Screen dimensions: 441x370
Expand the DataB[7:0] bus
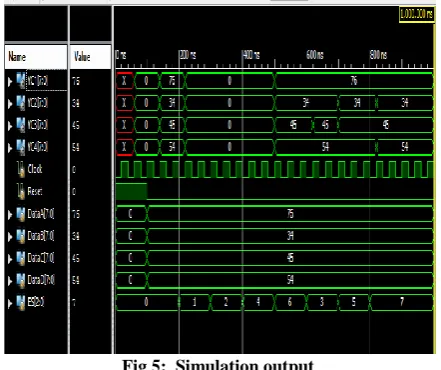tap(10, 237)
